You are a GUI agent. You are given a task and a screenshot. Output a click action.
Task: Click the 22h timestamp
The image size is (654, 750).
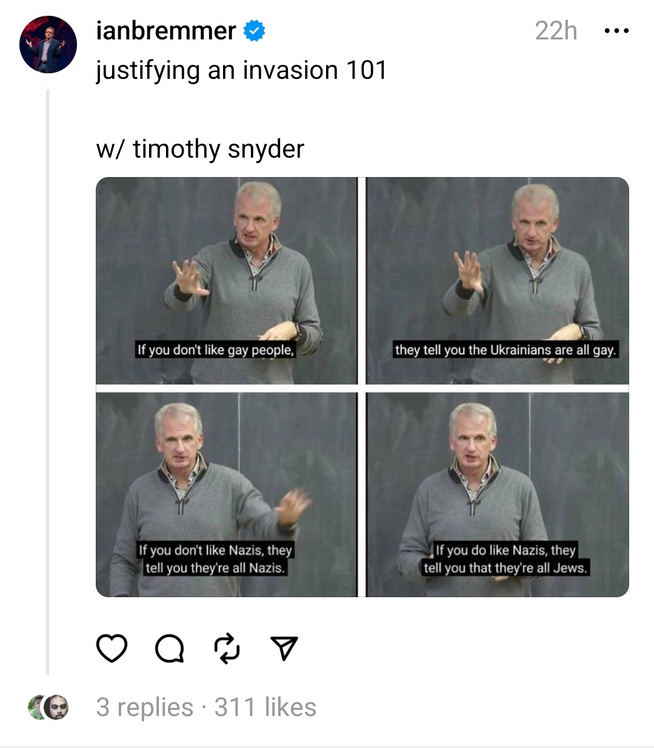tap(556, 31)
